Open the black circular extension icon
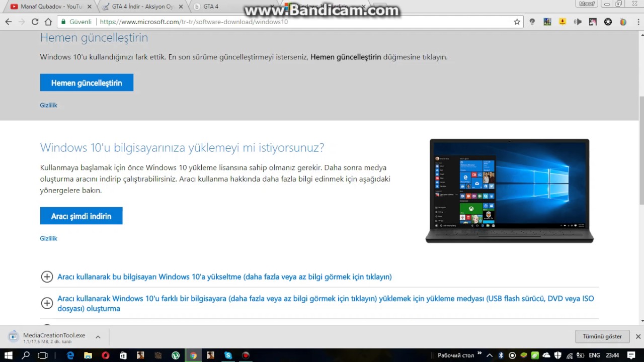The width and height of the screenshot is (644, 362). tap(608, 22)
